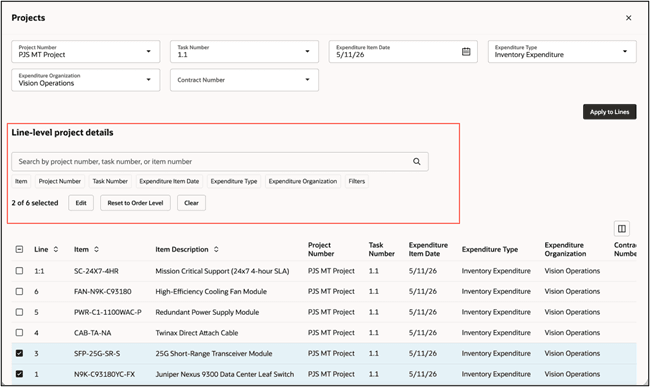Select the Project Number filter chip
The height and width of the screenshot is (387, 650).
point(60,181)
